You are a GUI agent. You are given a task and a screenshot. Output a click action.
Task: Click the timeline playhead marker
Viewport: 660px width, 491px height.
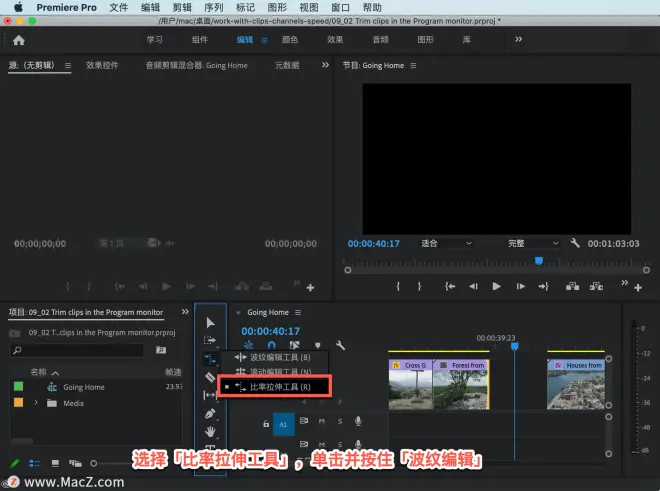514,346
